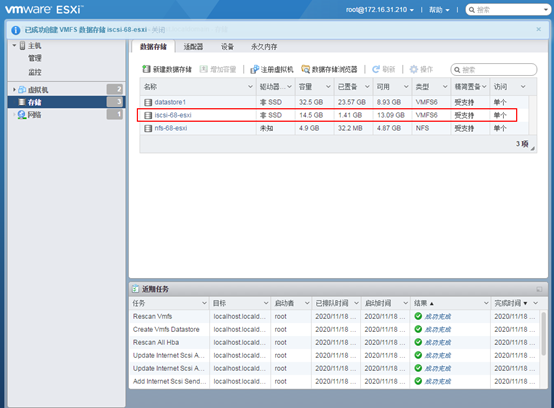Click the VMware ESXi logo
This screenshot has height=408, width=554.
(x=44, y=9)
